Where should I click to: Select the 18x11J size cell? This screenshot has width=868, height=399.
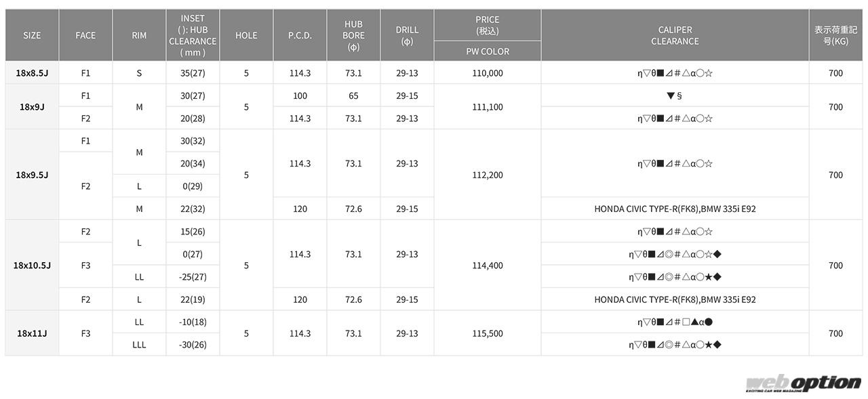32,333
